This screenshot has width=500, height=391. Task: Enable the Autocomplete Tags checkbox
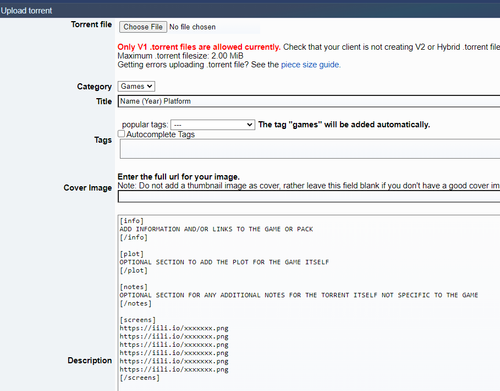121,134
